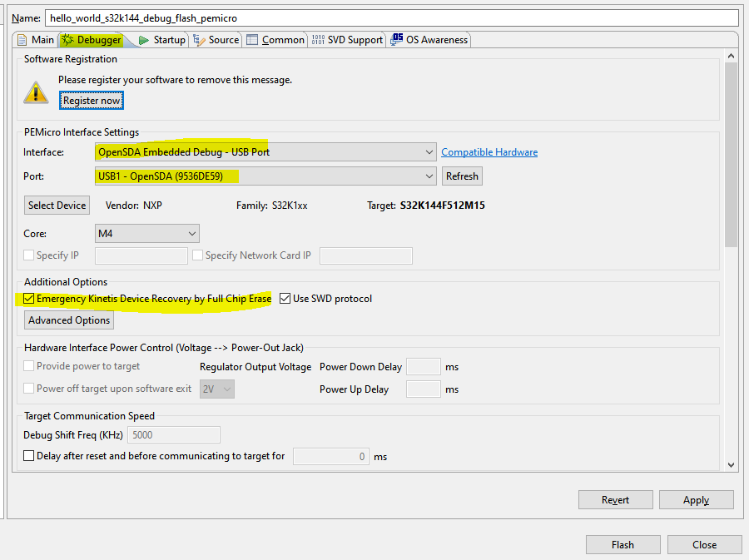Click the Network Card IP text field
This screenshot has height=560, width=749.
tap(366, 256)
